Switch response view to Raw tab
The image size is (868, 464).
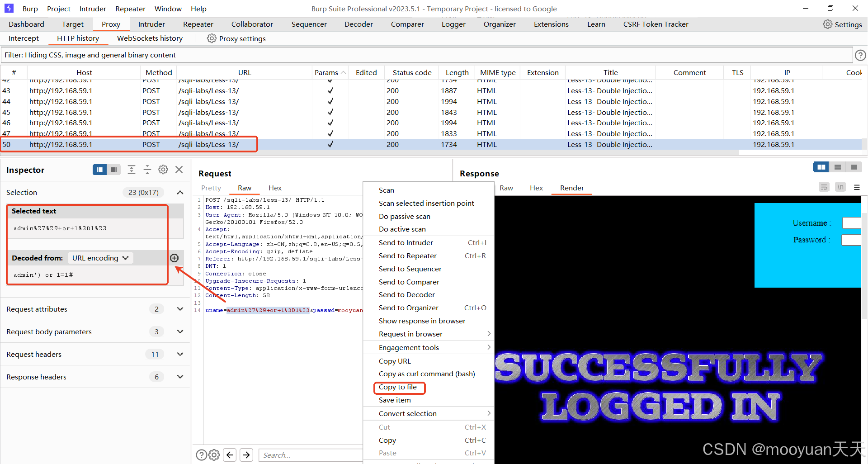pyautogui.click(x=506, y=188)
